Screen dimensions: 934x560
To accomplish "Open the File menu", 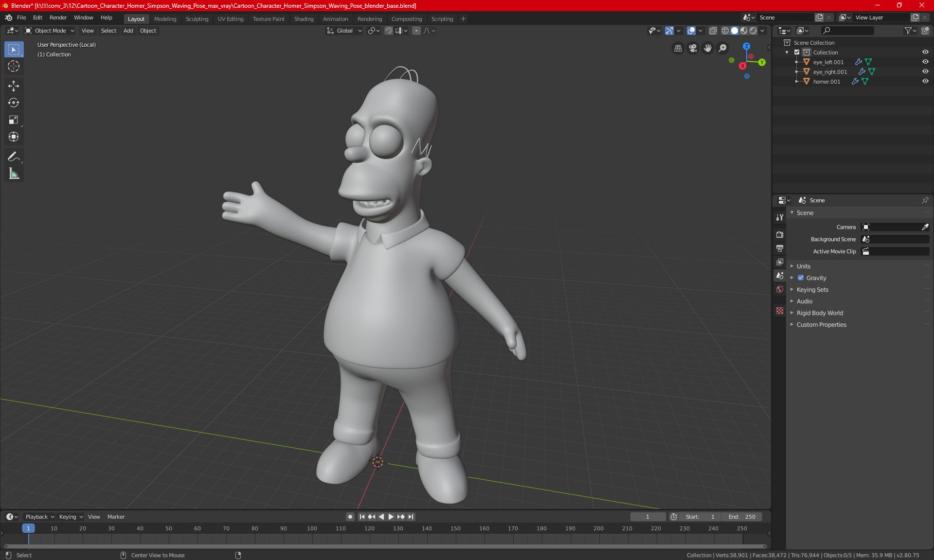I will (21, 17).
